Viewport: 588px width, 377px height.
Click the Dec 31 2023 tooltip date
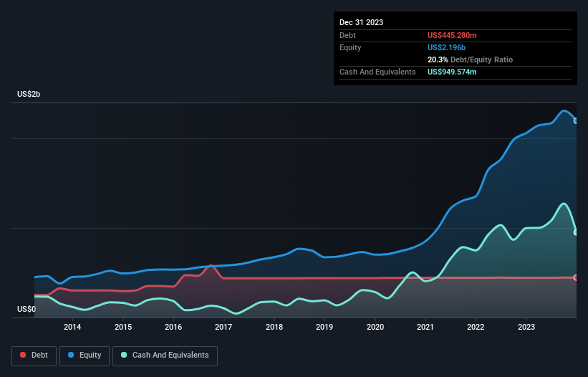[x=361, y=22]
